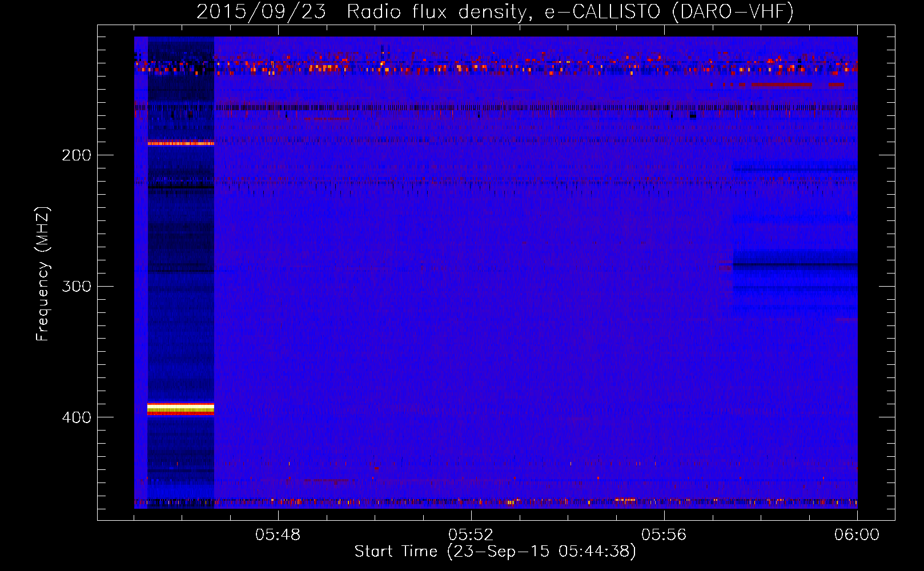Click the bright white-yellow band near 400 MHz
Image resolution: width=924 pixels, height=571 pixels.
click(x=180, y=409)
